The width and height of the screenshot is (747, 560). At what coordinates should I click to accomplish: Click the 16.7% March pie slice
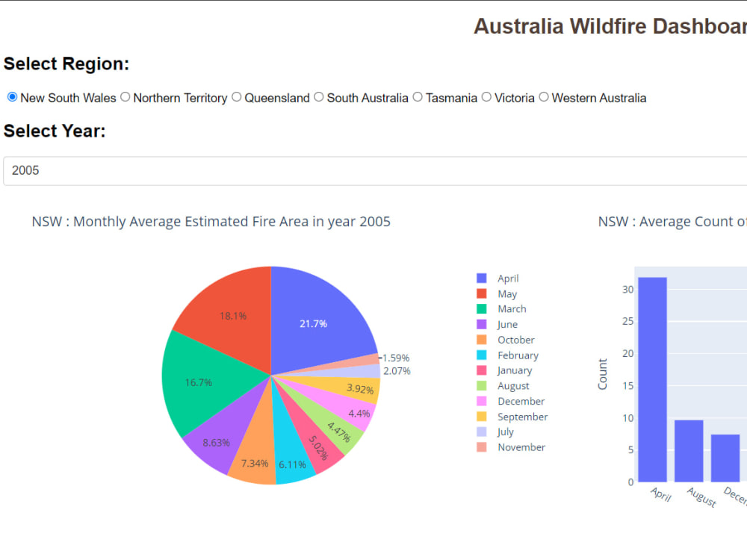(200, 381)
